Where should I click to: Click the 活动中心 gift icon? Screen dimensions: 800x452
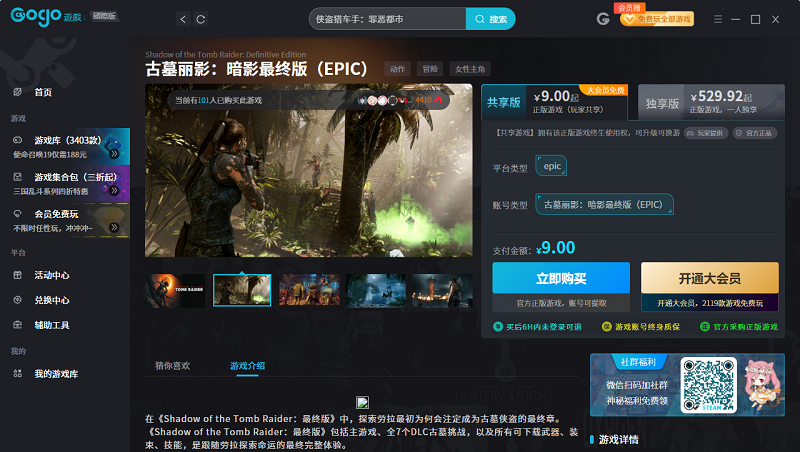[x=17, y=275]
